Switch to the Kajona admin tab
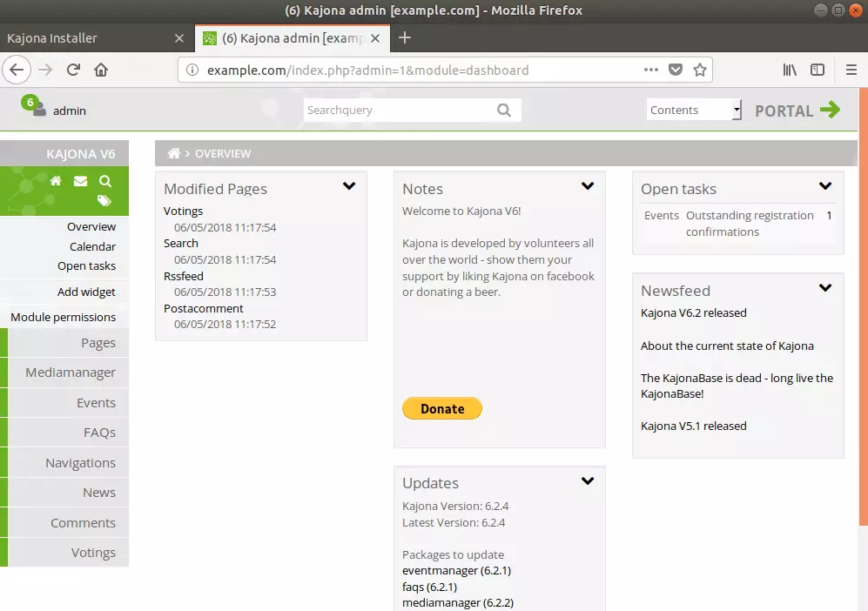This screenshot has width=868, height=611. (293, 38)
